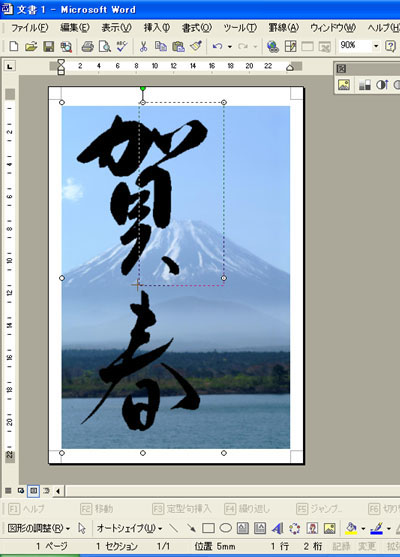Viewport: 400px width, 557px height.
Task: Switch to Normal view button
Action: 8,491
